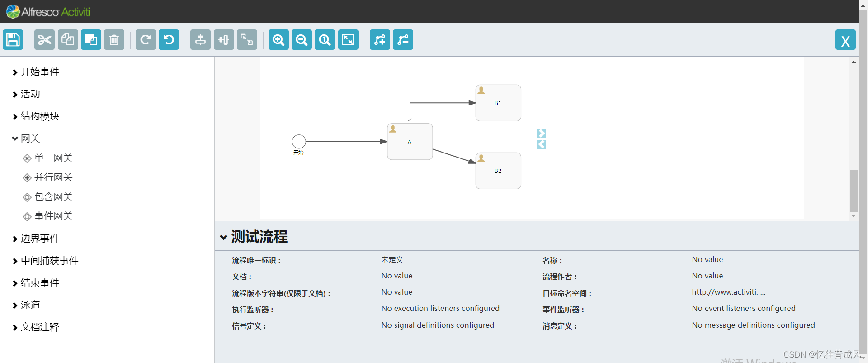Viewport: 868px width, 363px height.
Task: Edit the 流程唯一标识 value 未定义
Action: [x=392, y=260]
